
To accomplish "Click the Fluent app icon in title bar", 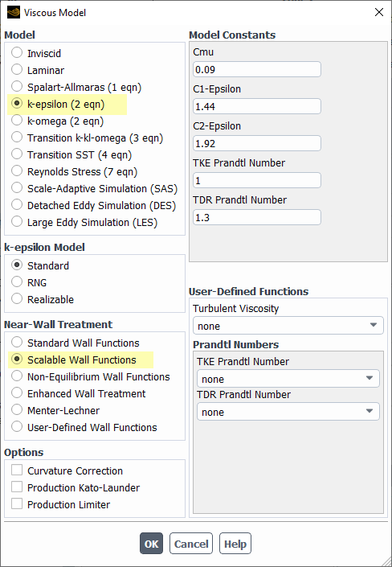I will click(x=14, y=13).
